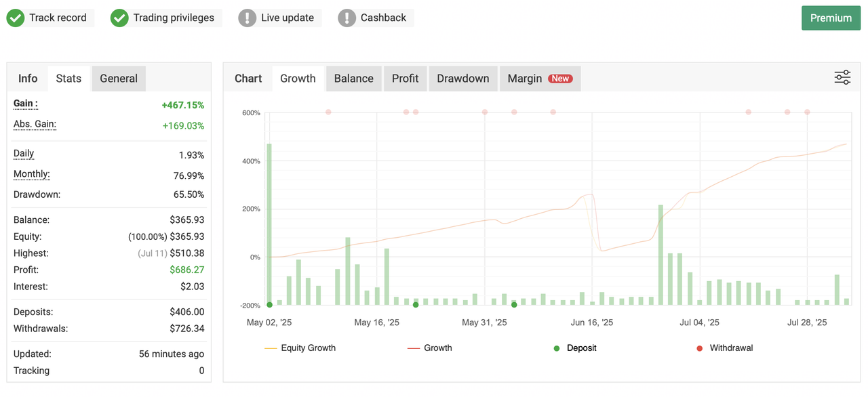This screenshot has width=868, height=397.
Task: Click the $406.00 deposits value
Action: point(187,312)
